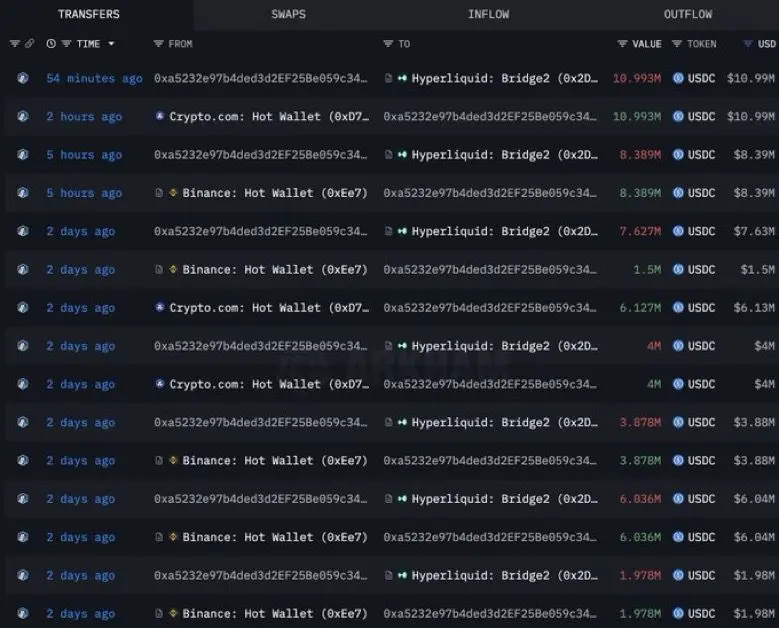Click the chain icon in the 1.5M row
The width and height of the screenshot is (779, 628).
click(x=23, y=269)
